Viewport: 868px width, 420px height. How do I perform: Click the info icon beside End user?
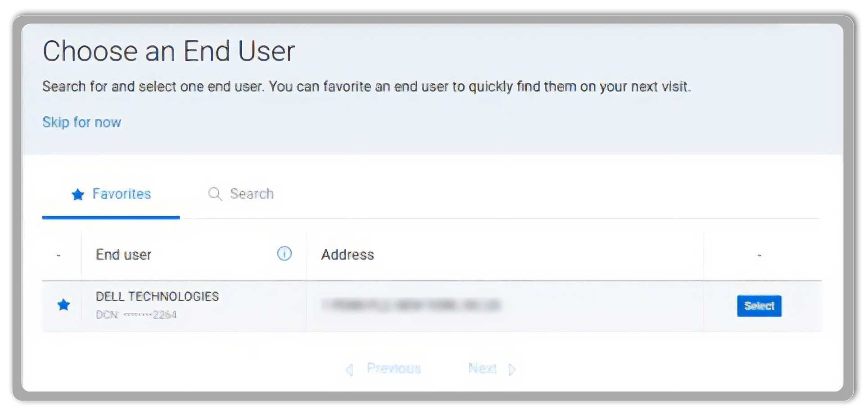pos(284,254)
